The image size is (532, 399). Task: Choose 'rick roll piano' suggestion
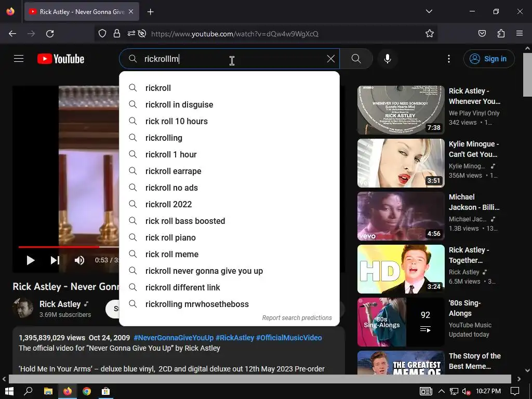229,237
